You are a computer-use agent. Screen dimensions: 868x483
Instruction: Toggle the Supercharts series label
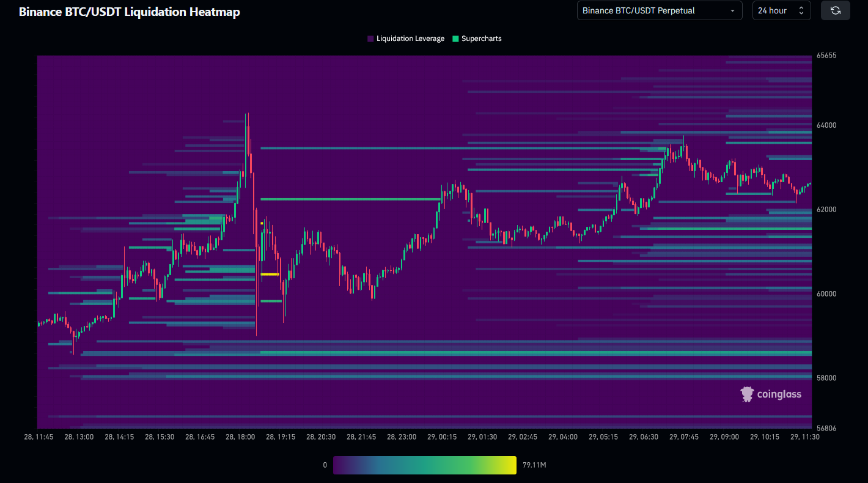click(481, 39)
